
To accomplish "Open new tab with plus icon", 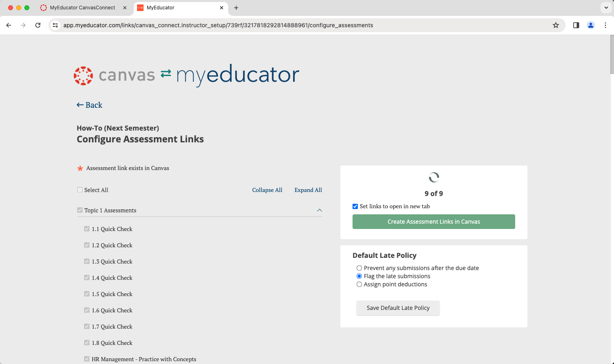I will pyautogui.click(x=236, y=8).
